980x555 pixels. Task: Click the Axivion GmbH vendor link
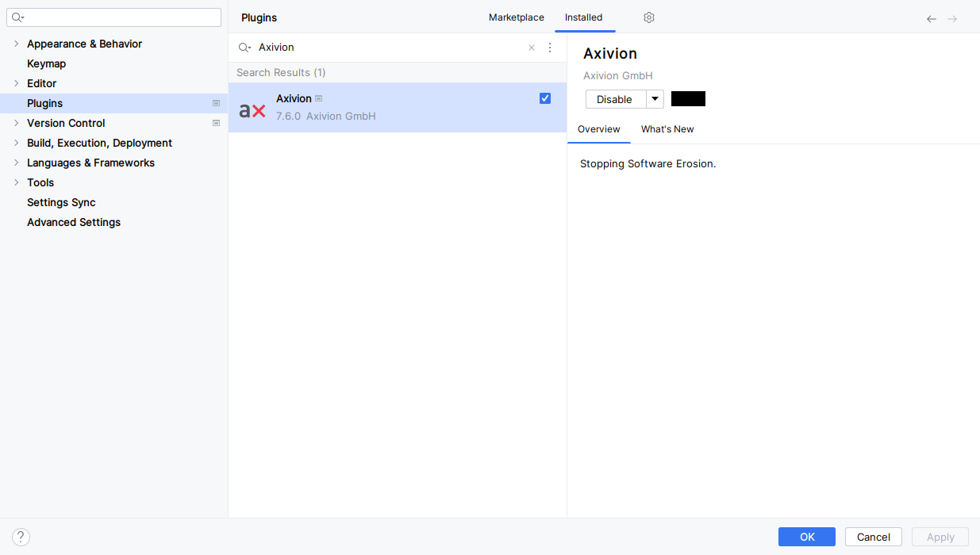(618, 76)
